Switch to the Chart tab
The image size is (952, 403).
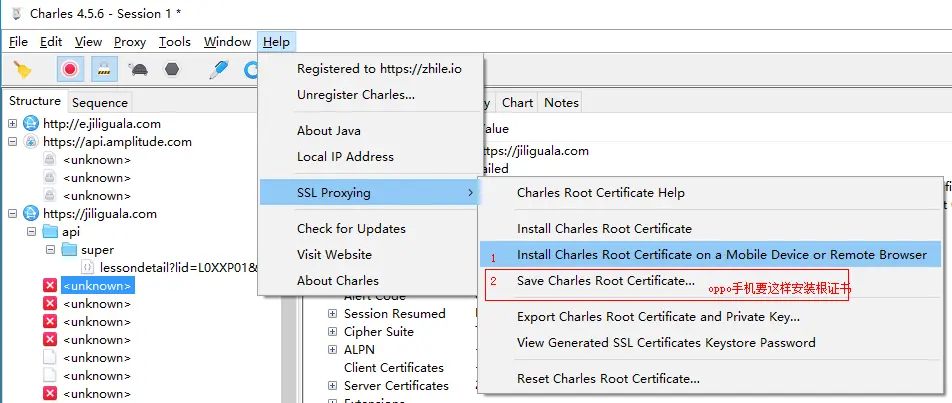[x=517, y=103]
